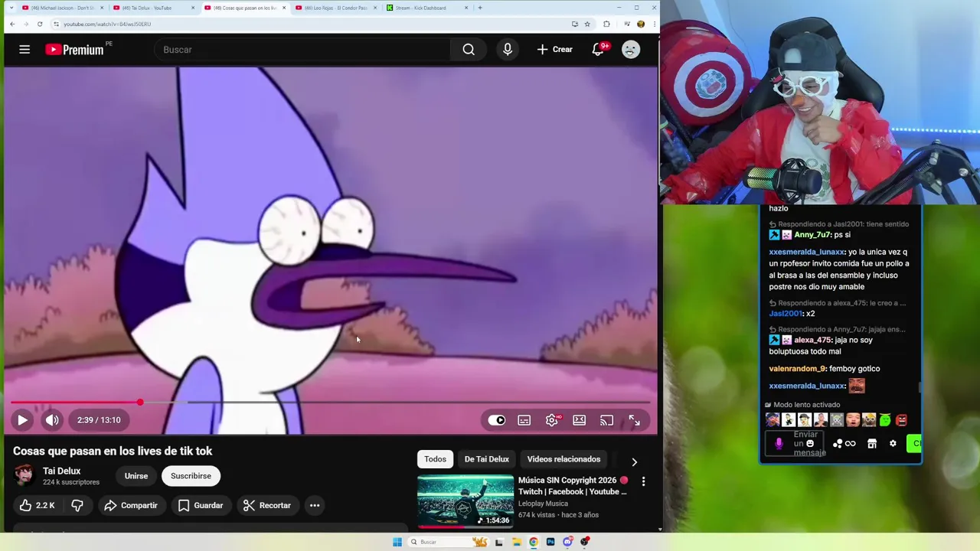Reload the page in Chrome
The width and height of the screenshot is (980, 551).
(x=40, y=24)
